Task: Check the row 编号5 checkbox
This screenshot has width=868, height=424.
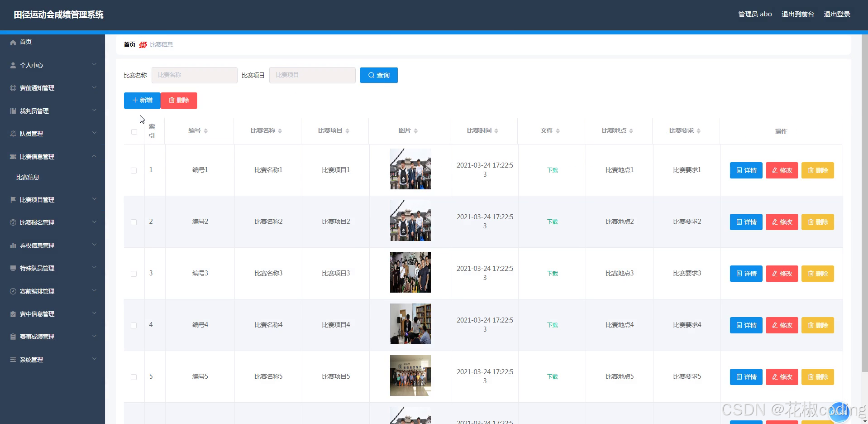Action: coord(134,377)
